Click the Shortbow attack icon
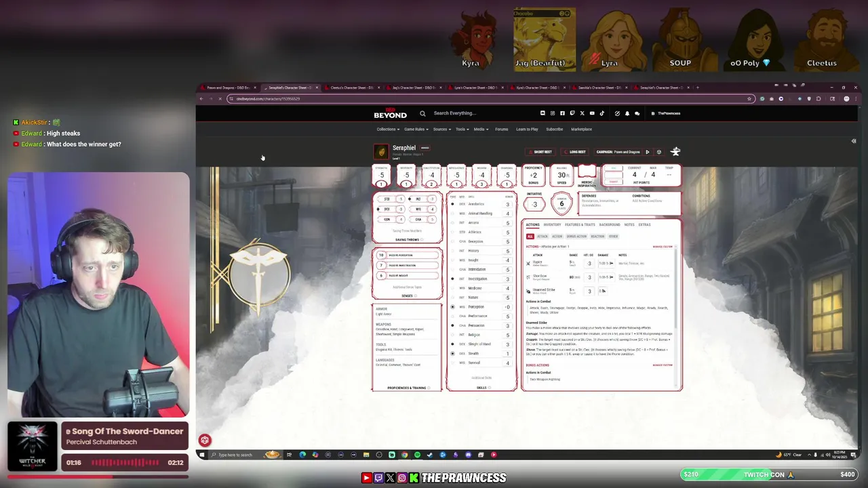Screen dimensions: 868x488 528,277
